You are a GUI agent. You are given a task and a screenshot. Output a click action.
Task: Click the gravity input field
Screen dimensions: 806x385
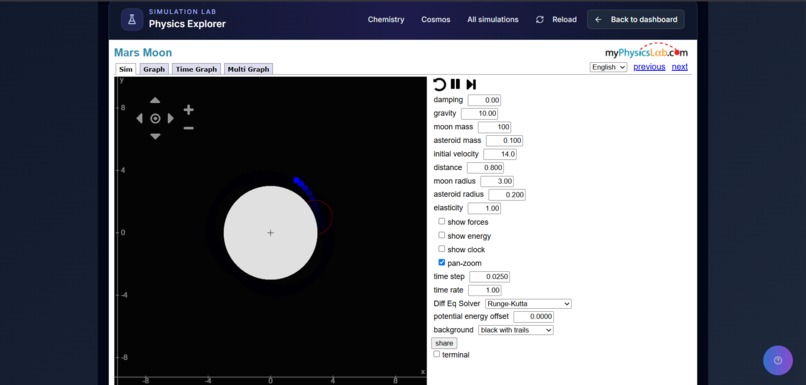pos(480,114)
